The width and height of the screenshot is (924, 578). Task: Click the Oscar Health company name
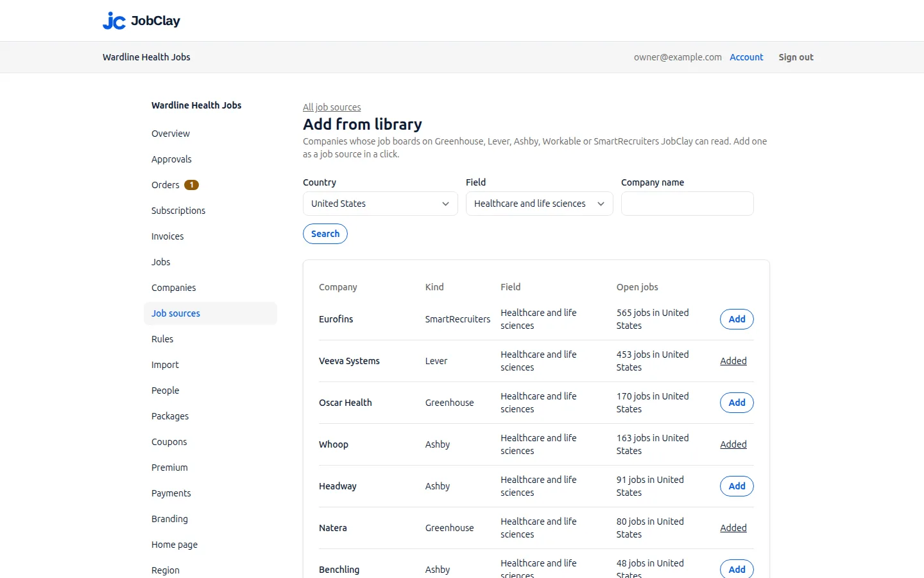(x=345, y=403)
